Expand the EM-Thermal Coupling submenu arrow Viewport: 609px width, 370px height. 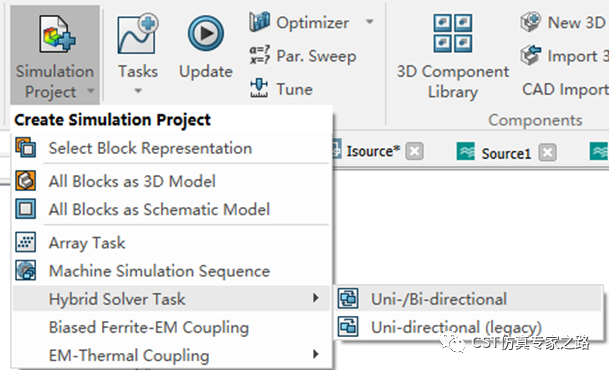tap(316, 354)
